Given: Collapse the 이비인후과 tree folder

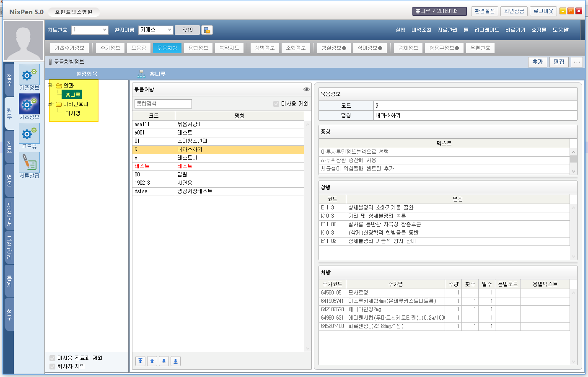Looking at the screenshot, I should [50, 104].
